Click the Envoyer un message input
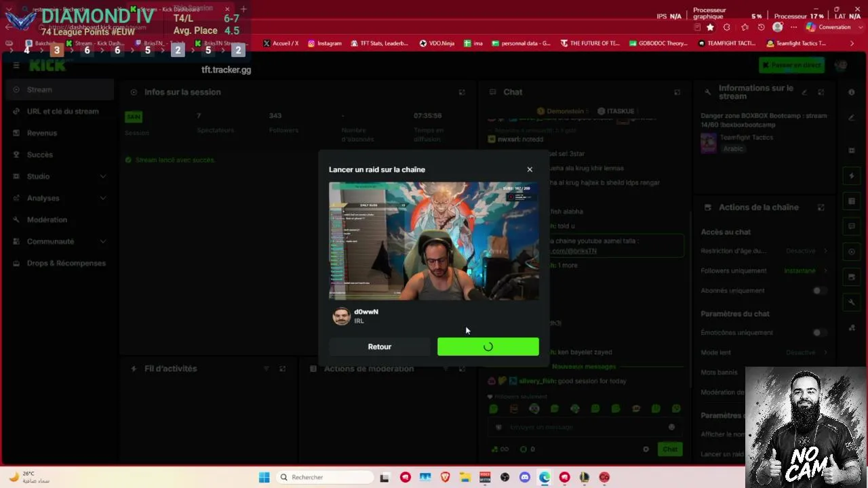This screenshot has width=868, height=488. click(x=583, y=427)
